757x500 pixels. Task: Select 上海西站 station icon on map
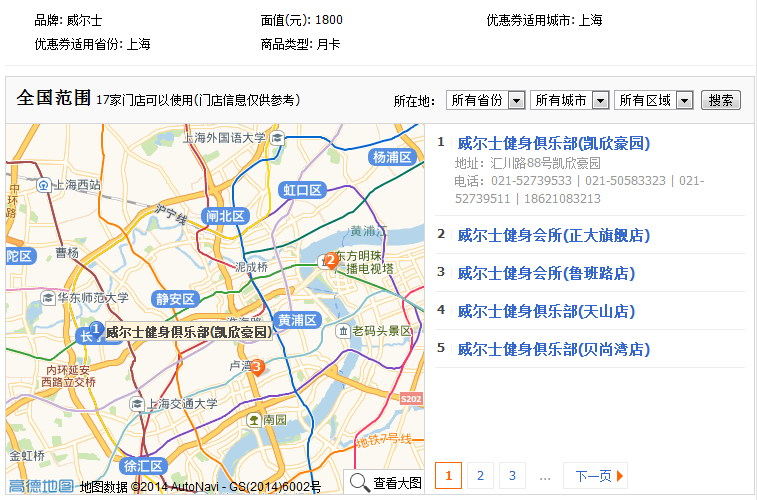(x=44, y=185)
